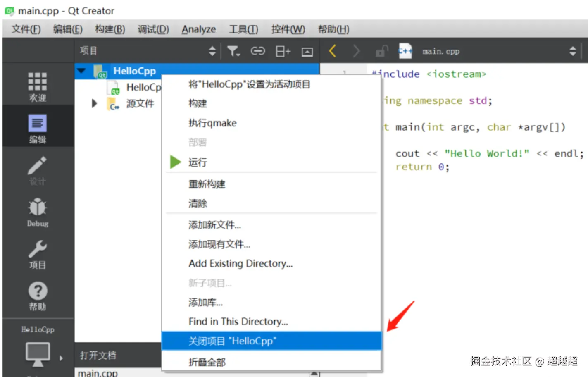The image size is (588, 377).
Task: Click the "Hello World!" string in code
Action: (487, 154)
